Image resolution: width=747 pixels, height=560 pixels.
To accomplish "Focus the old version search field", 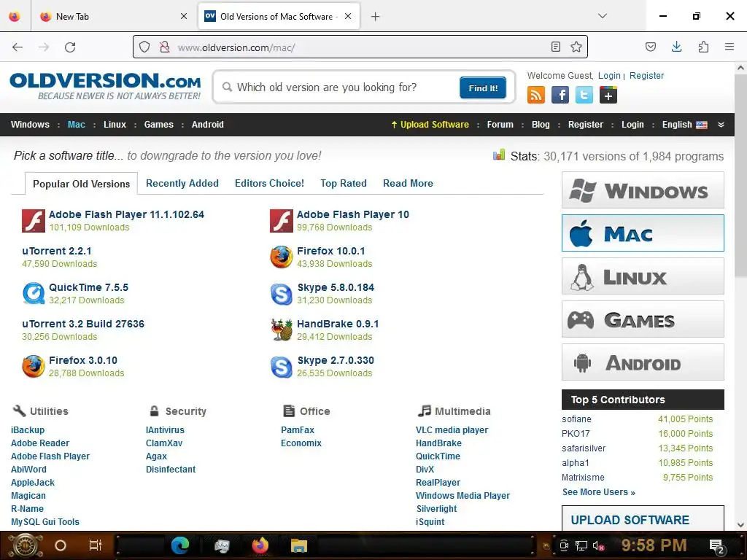I will (338, 87).
